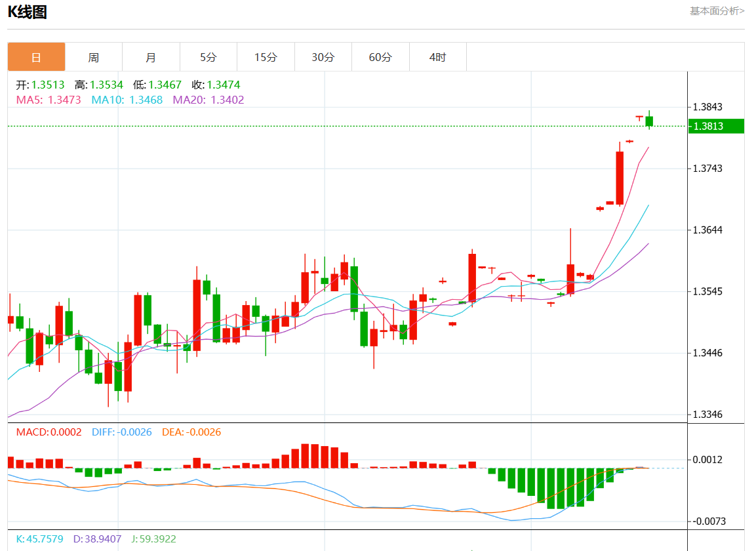The height and width of the screenshot is (551, 756).
Task: Open the 基本面分析 link
Action: [717, 11]
